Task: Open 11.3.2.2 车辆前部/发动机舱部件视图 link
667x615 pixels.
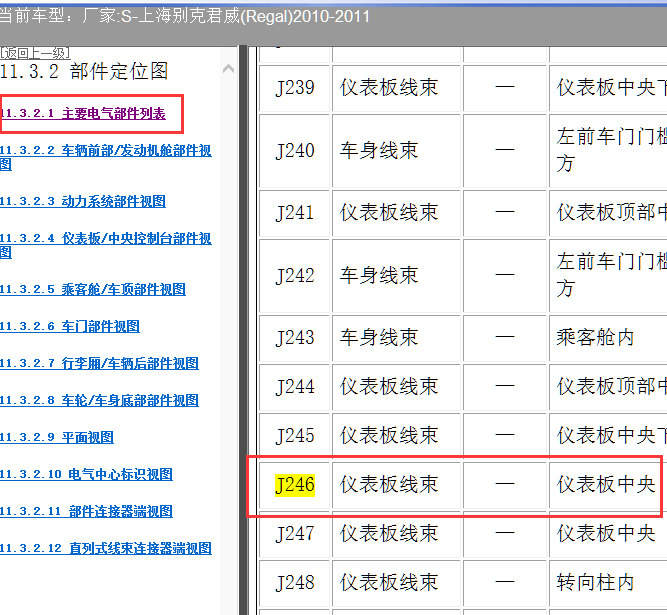Action: pyautogui.click(x=105, y=157)
